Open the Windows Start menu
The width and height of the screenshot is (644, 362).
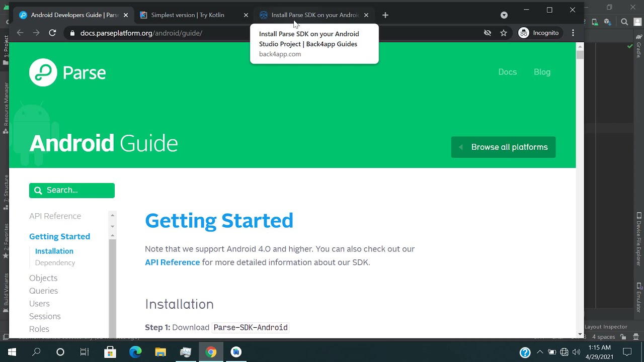(x=12, y=352)
